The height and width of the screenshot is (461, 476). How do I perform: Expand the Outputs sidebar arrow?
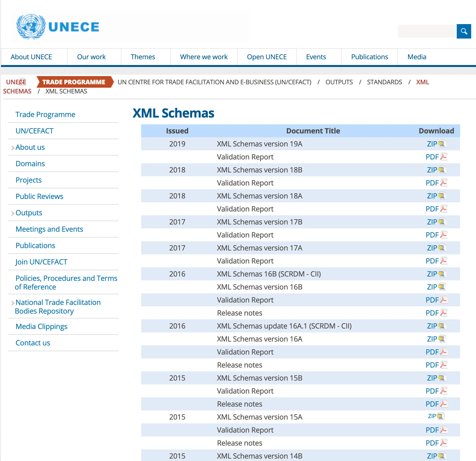pos(13,213)
